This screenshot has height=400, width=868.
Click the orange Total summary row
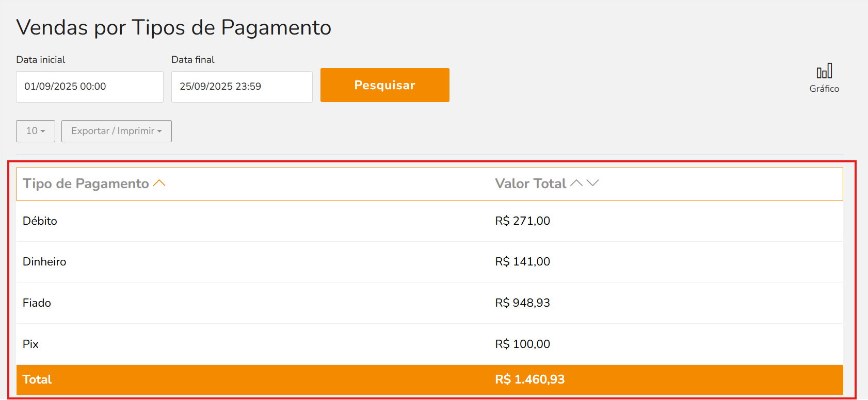tap(429, 380)
